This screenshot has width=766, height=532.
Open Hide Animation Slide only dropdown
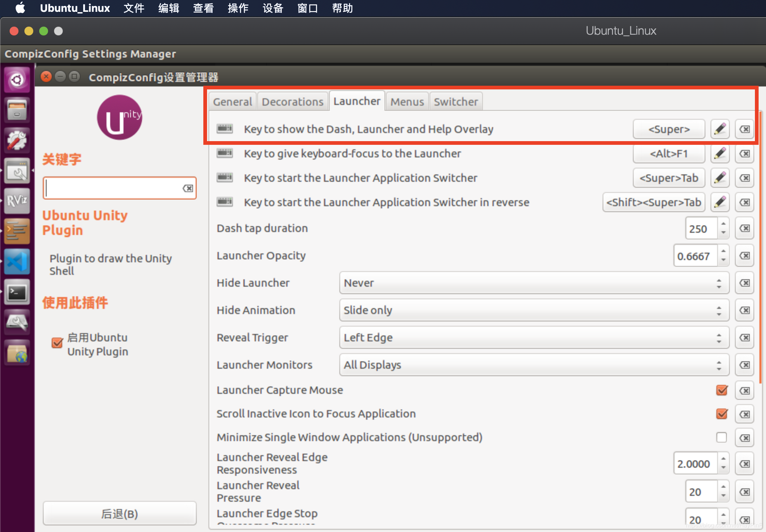pyautogui.click(x=534, y=310)
